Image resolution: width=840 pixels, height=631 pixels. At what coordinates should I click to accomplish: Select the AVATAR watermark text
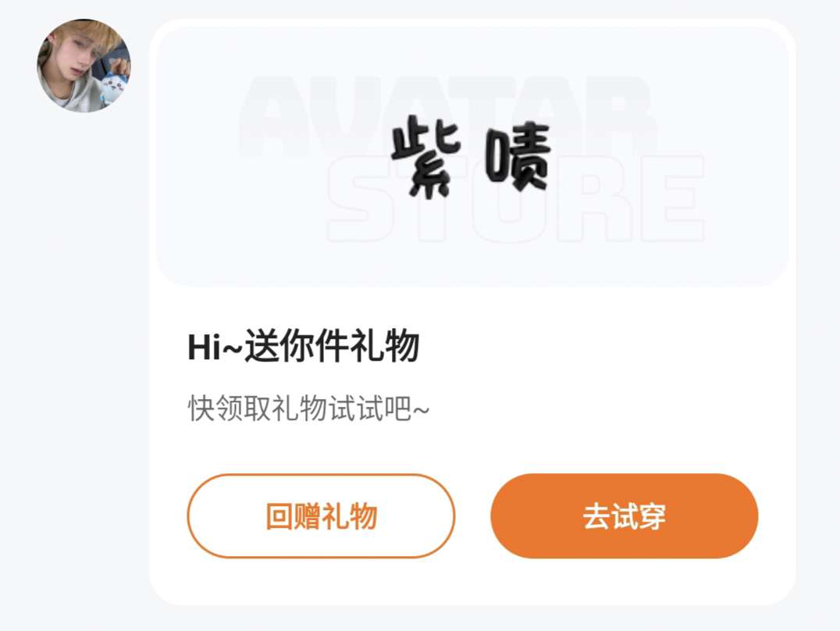[447, 117]
